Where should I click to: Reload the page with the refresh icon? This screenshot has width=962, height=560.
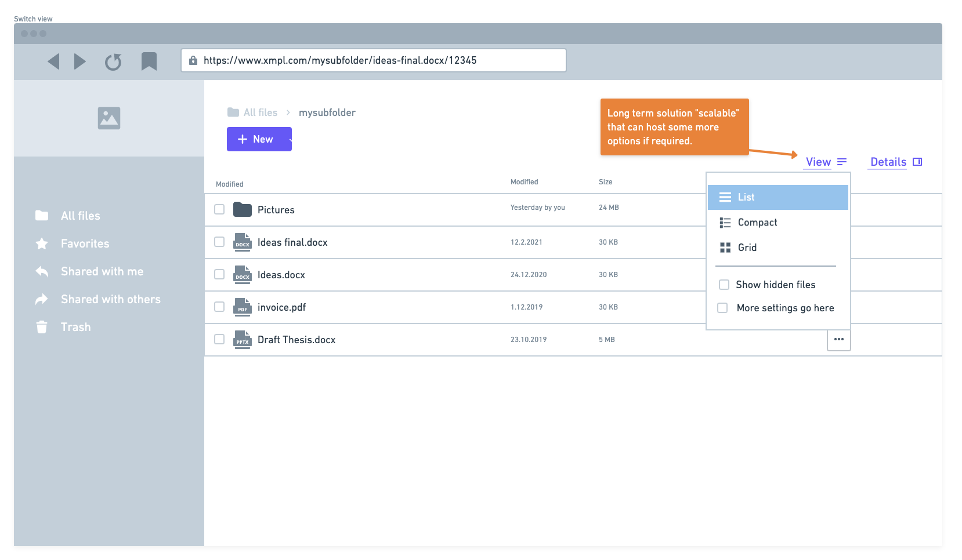click(x=113, y=62)
